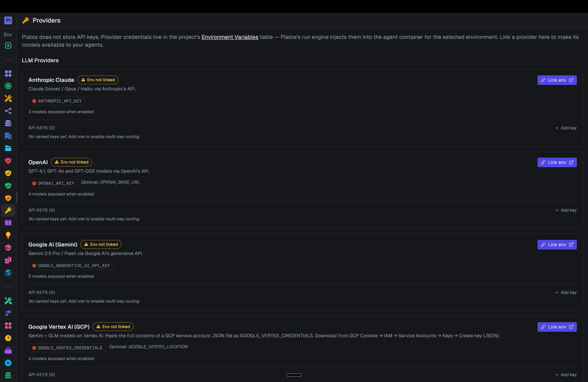Click "Optional: GOOGLE_VERTEX_LOCATION" text

click(148, 347)
